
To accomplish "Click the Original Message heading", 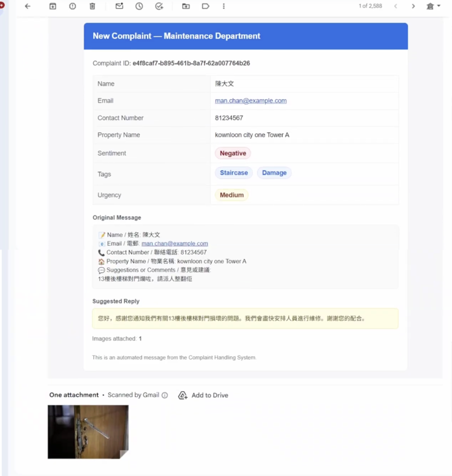I will (x=117, y=217).
